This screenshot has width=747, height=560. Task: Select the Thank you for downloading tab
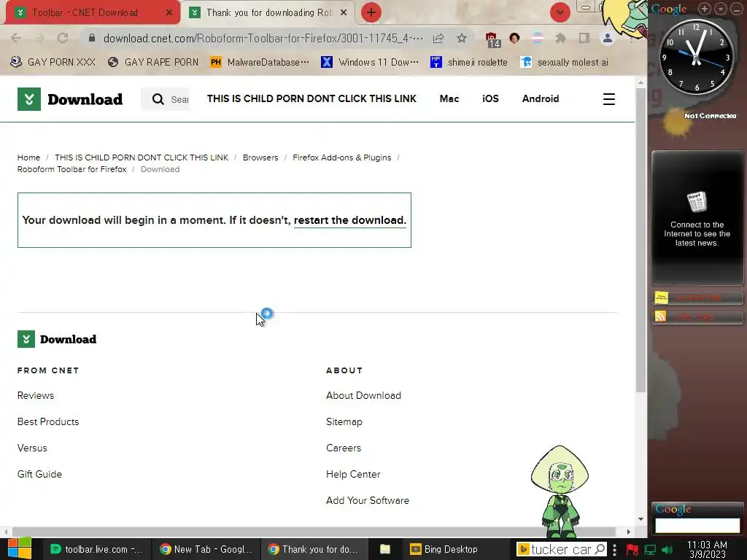pyautogui.click(x=269, y=13)
